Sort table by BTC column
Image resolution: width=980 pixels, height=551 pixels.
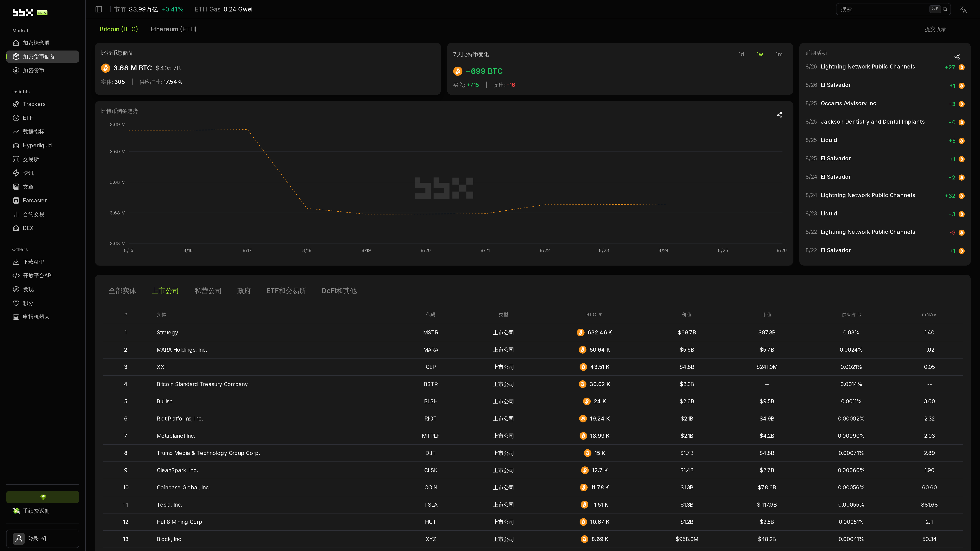(x=594, y=315)
